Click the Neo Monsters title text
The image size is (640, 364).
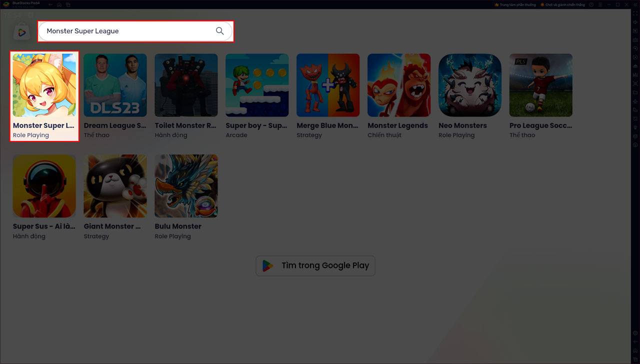(x=462, y=125)
